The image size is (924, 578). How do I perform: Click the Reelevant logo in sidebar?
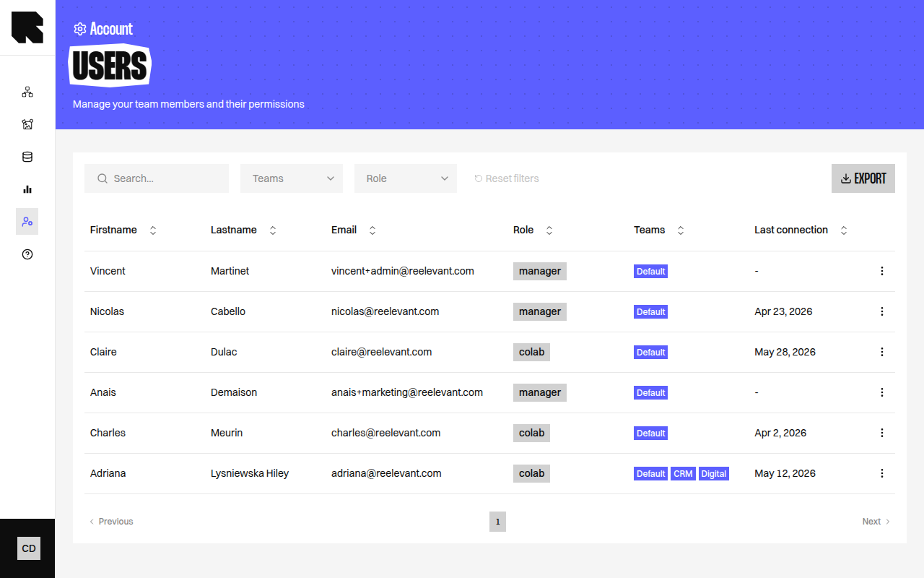[x=27, y=27]
